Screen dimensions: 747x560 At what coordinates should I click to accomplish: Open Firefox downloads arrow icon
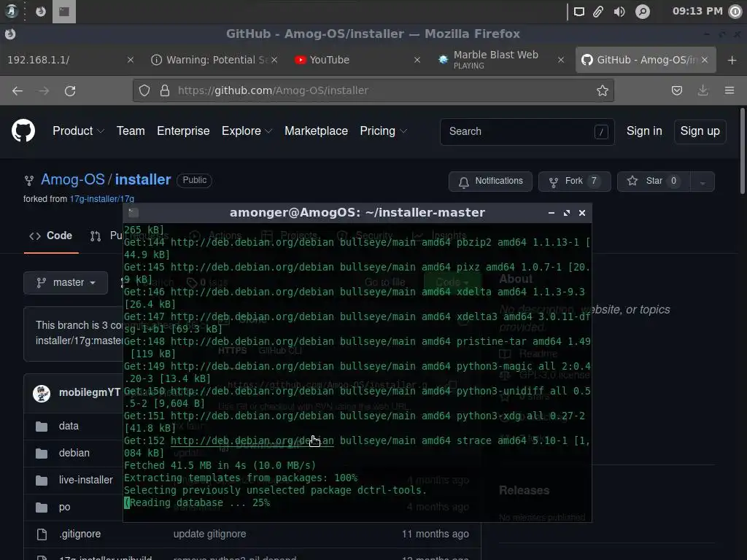tap(703, 90)
